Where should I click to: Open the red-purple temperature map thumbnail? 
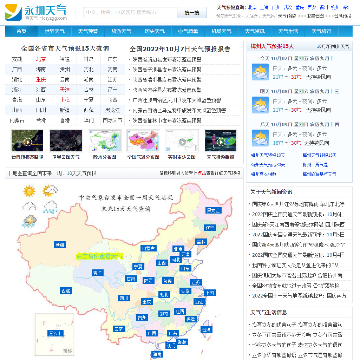[143, 141]
